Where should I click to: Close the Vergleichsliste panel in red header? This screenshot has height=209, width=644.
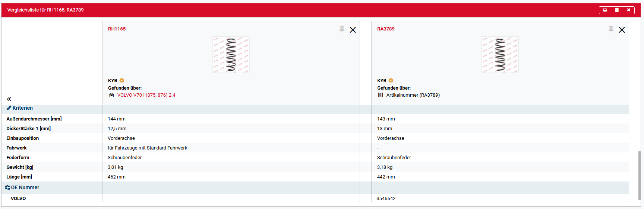tap(628, 10)
